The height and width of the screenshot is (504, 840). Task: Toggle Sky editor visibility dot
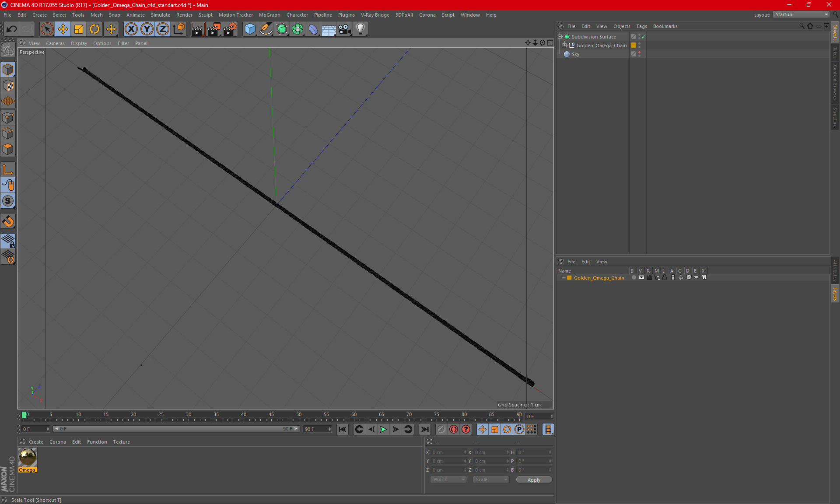click(639, 52)
